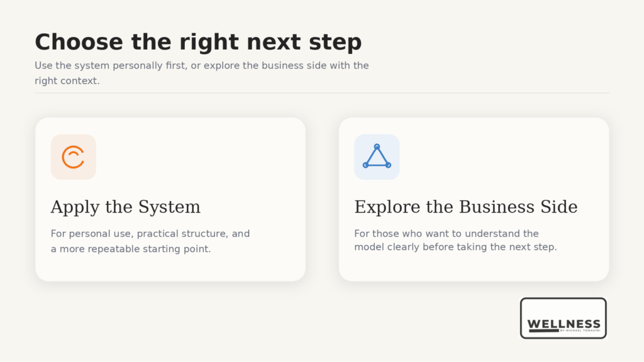Click "a more repeatable starting point." text
Screen dimensions: 644x362
[x=131, y=249]
